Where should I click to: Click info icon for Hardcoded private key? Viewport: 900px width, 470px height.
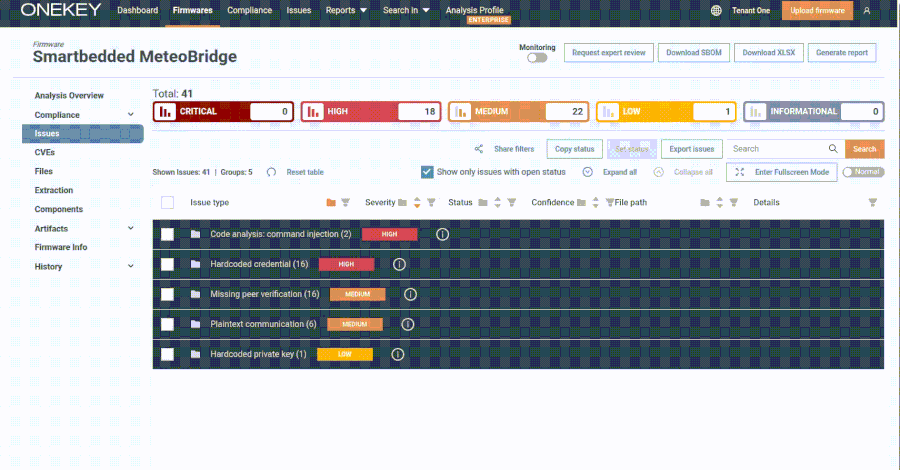coord(397,354)
